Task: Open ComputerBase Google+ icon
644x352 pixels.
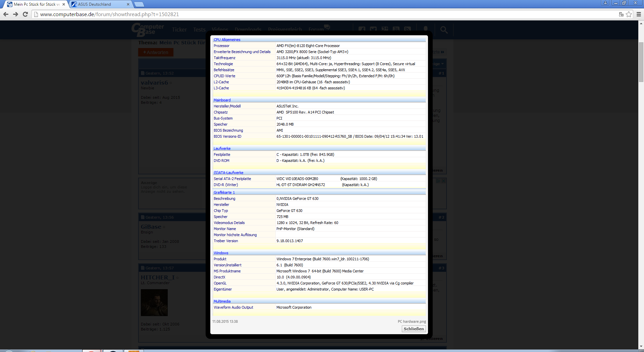Action: click(385, 29)
